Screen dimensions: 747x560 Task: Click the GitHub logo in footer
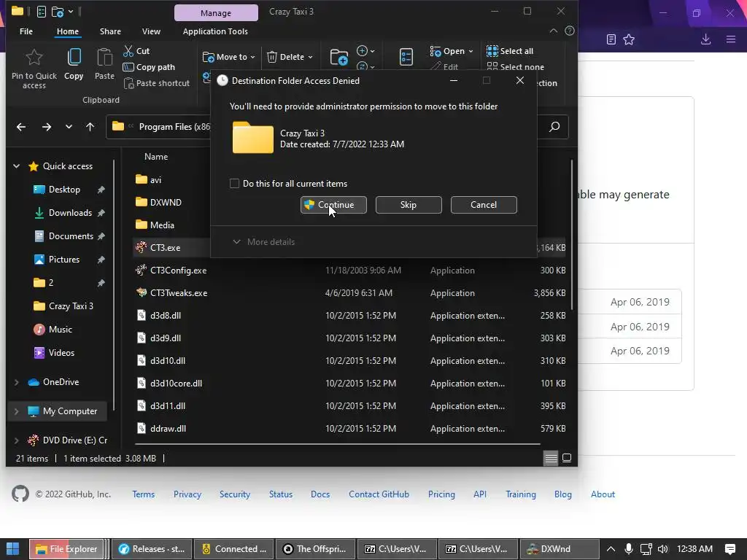(20, 494)
